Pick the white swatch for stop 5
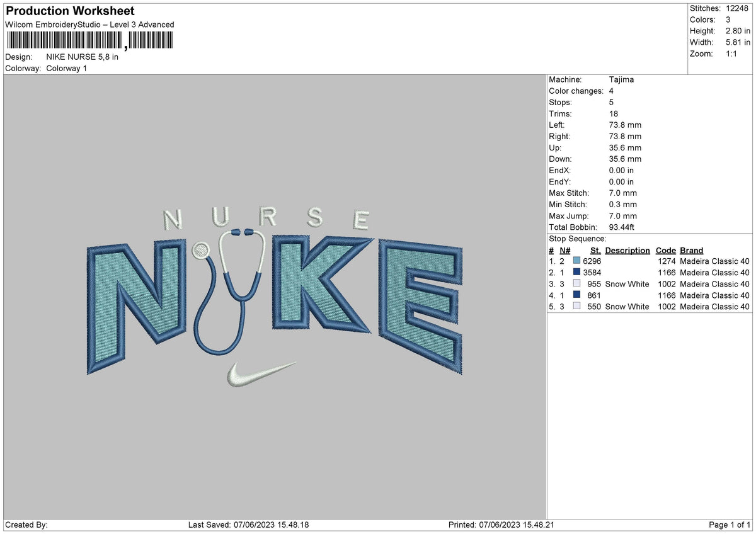Image resolution: width=756 pixels, height=534 pixels. tap(576, 306)
